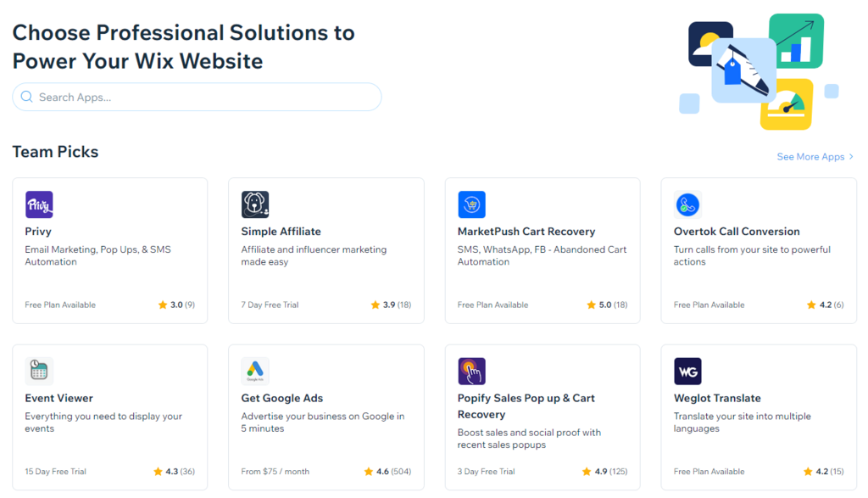
Task: Click the MarketPush 5.0 rating link
Action: [607, 304]
